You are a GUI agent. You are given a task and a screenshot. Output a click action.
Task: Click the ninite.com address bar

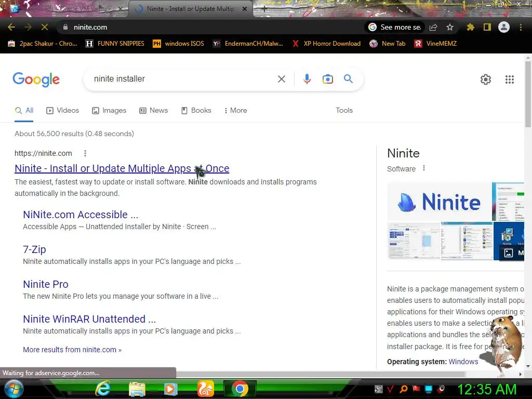(210, 27)
